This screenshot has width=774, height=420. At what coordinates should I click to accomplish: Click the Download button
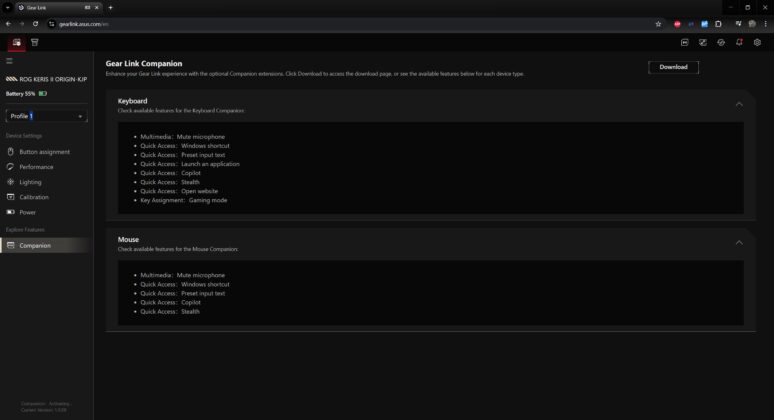tap(673, 67)
